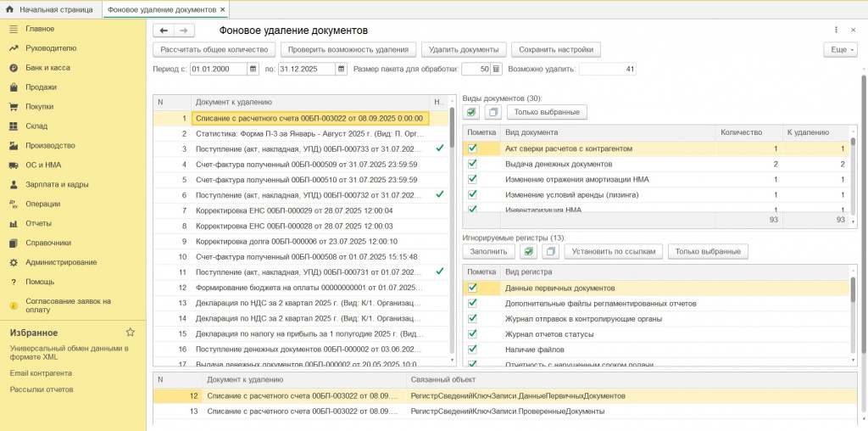Open the Банк и касса section
The width and height of the screenshot is (868, 431).
tap(47, 67)
